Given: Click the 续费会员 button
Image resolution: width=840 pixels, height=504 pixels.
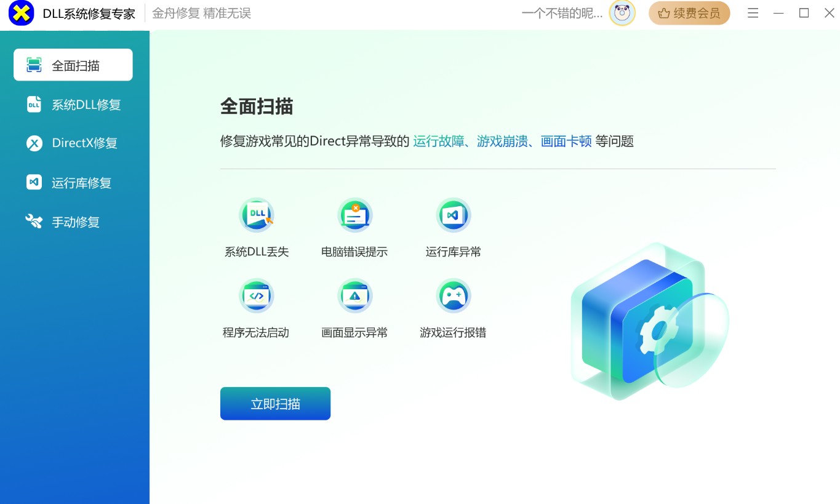Looking at the screenshot, I should pos(689,13).
